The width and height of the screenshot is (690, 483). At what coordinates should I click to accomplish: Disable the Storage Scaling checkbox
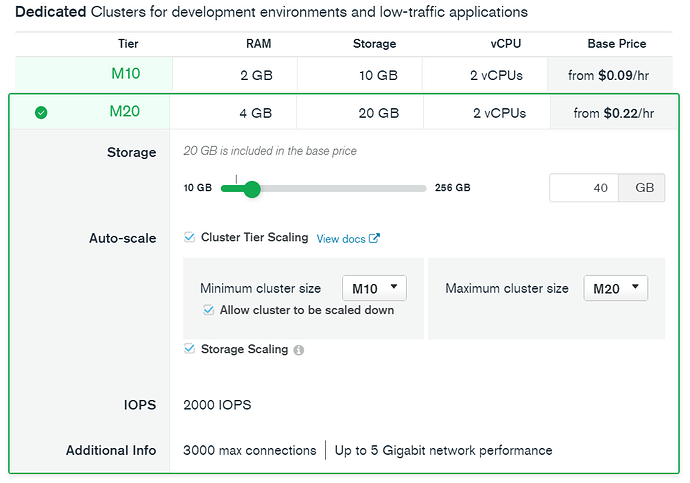(x=190, y=349)
